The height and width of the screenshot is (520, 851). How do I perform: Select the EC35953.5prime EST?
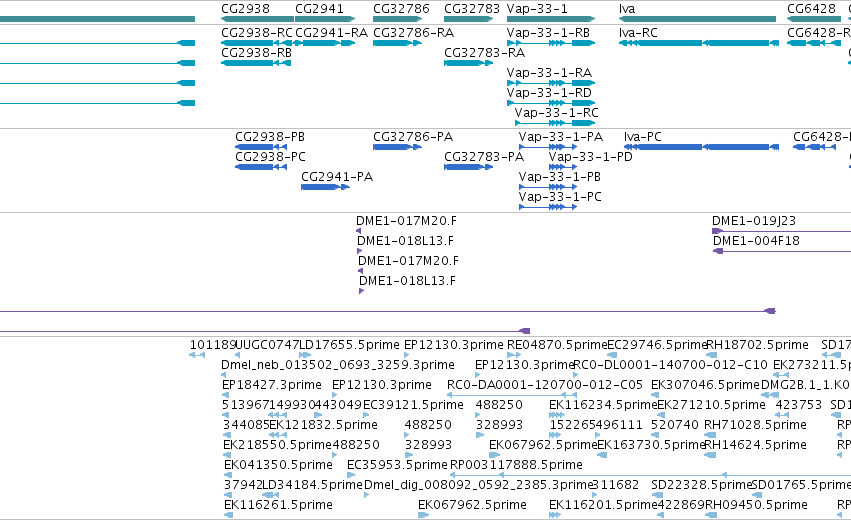coord(350,476)
